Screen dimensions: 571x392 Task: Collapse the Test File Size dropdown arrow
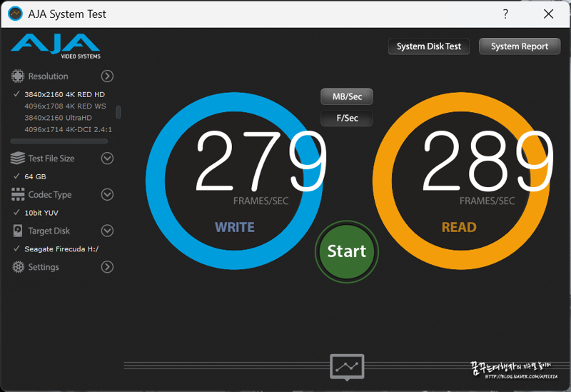(107, 159)
